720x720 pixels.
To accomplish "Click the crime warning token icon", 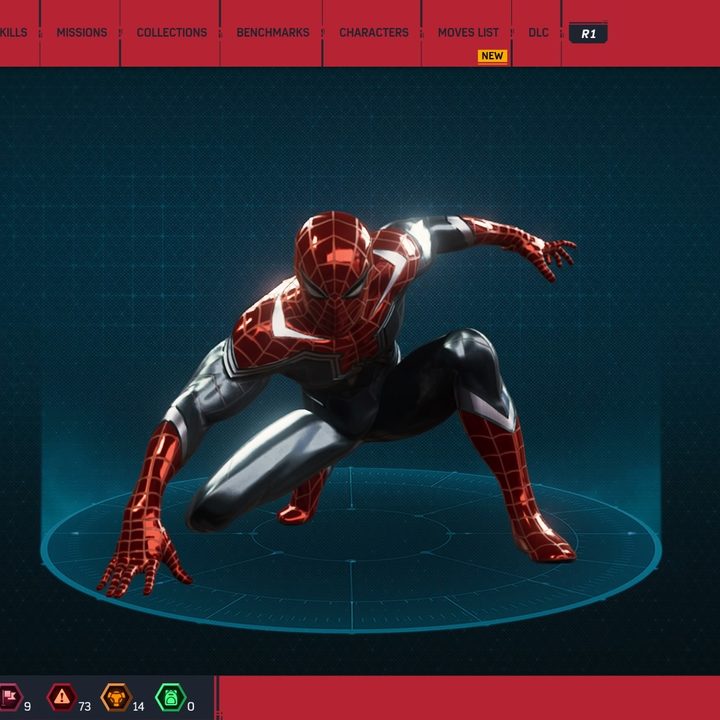I will [62, 697].
